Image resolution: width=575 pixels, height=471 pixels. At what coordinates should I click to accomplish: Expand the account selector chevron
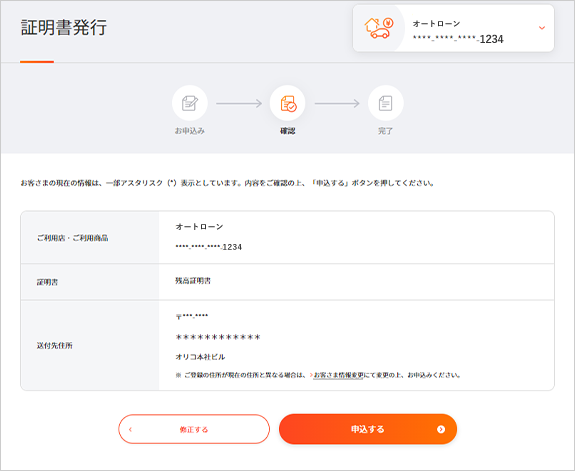click(542, 28)
